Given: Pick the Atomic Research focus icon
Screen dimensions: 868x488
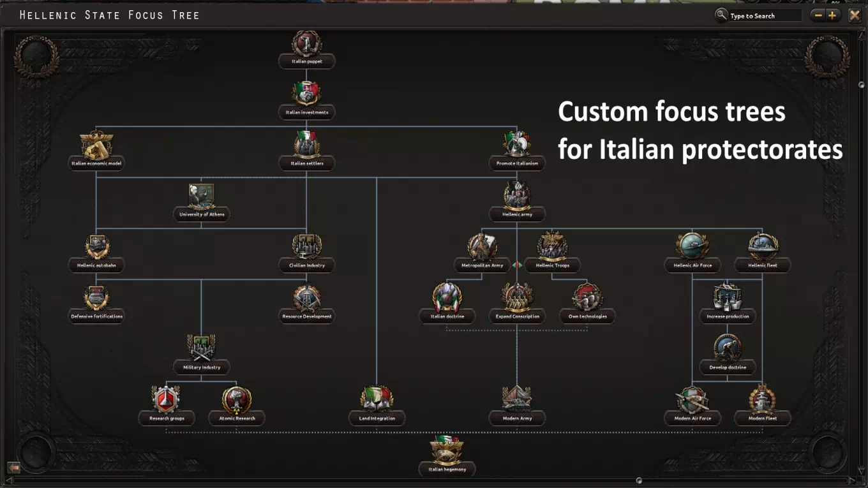Looking at the screenshot, I should tap(237, 401).
